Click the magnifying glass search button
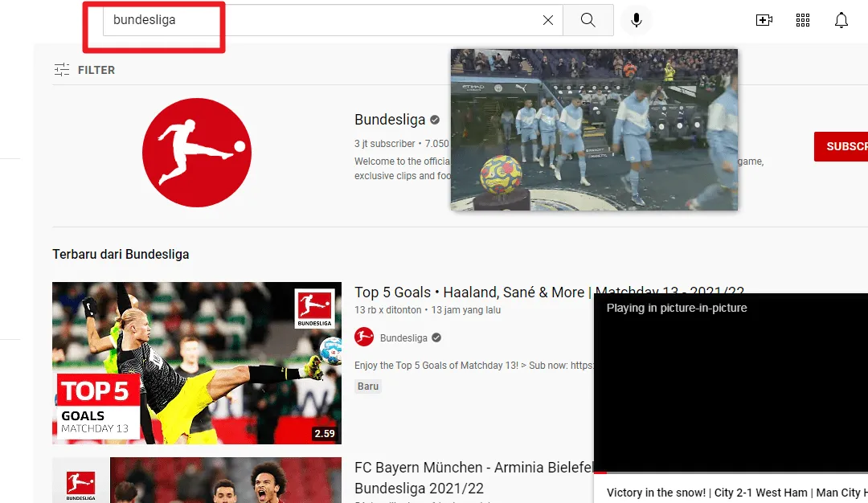This screenshot has width=868, height=503. tap(588, 20)
